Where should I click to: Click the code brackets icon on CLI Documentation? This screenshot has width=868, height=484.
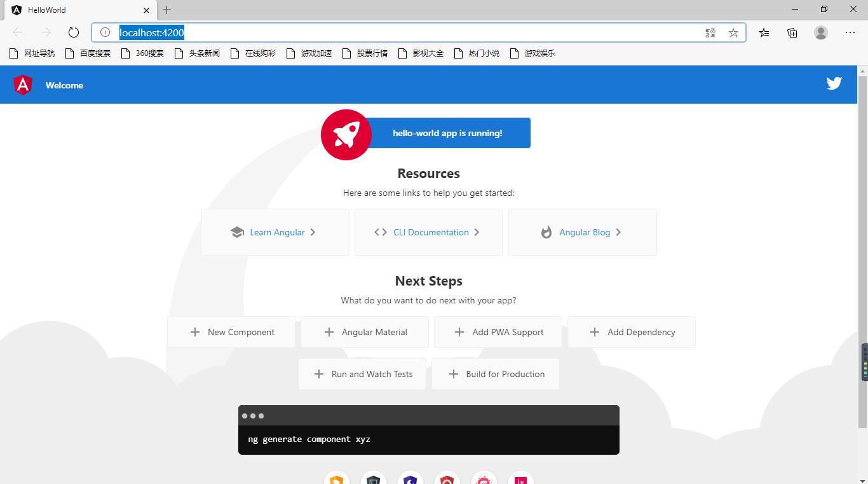coord(381,232)
